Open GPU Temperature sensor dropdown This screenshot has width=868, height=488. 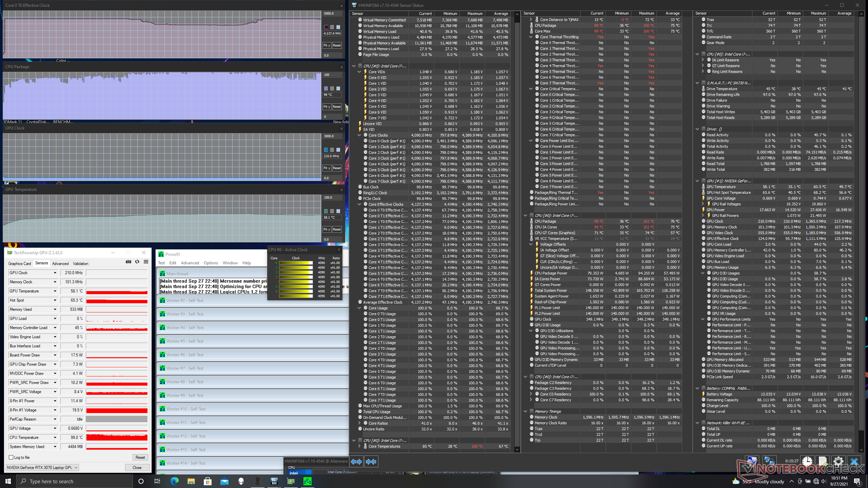tap(55, 291)
